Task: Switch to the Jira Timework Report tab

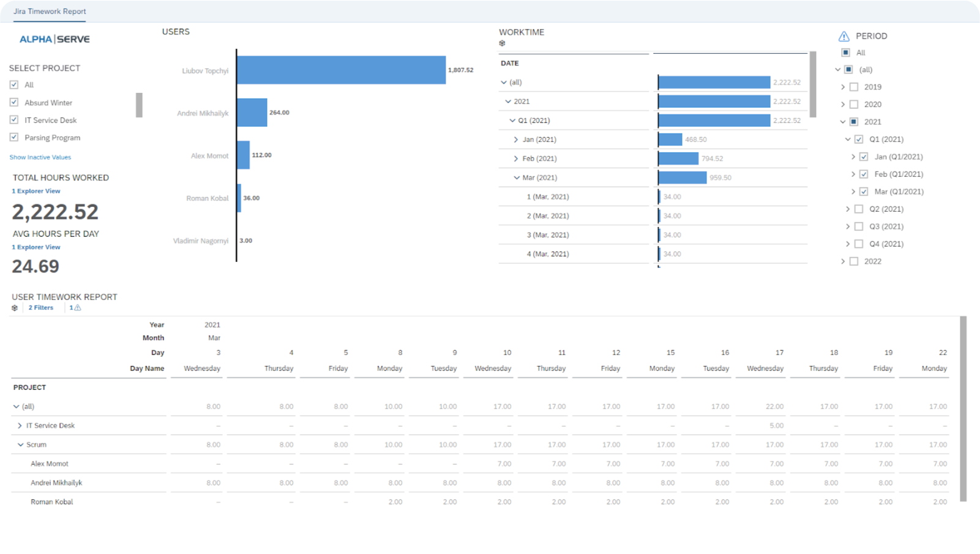Action: click(50, 11)
